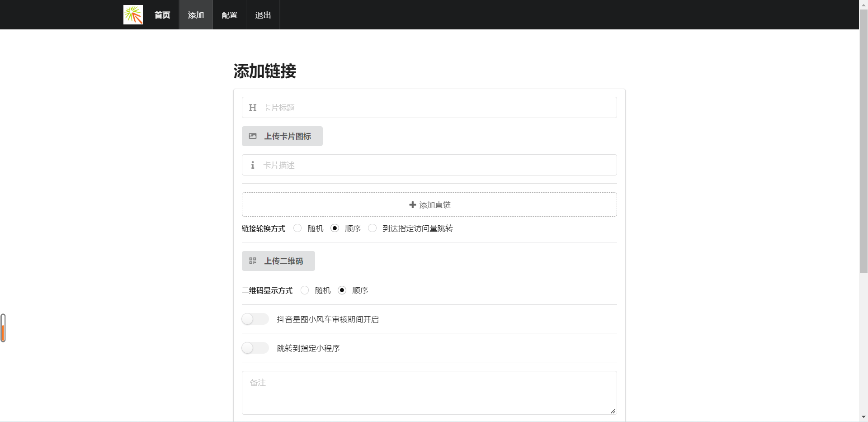Click the 链接轮换方式 label text
The height and width of the screenshot is (422, 868).
pyautogui.click(x=264, y=228)
